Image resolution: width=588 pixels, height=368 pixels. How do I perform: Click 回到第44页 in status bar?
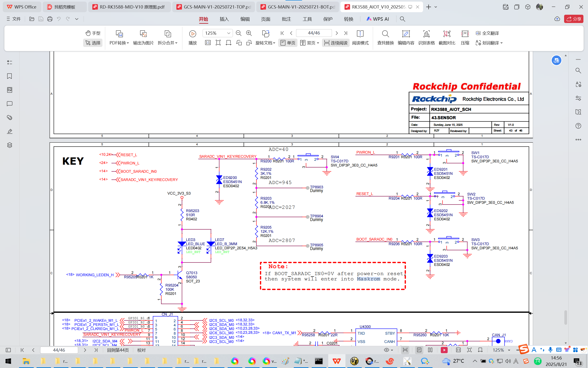[118, 350]
